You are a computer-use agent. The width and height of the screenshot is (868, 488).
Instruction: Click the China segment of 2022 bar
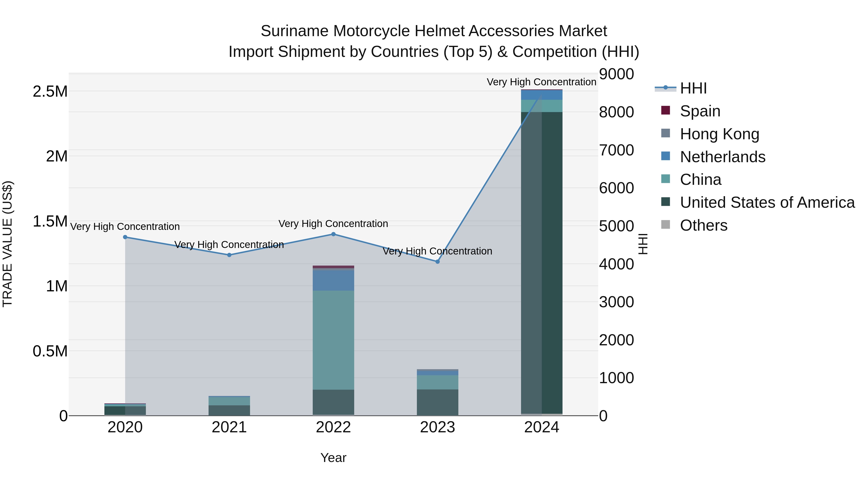333,340
